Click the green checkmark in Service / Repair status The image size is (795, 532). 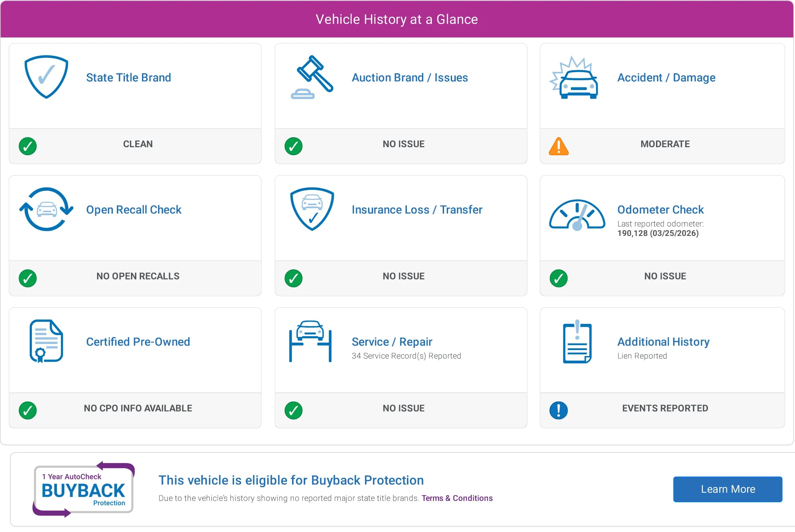pos(293,411)
